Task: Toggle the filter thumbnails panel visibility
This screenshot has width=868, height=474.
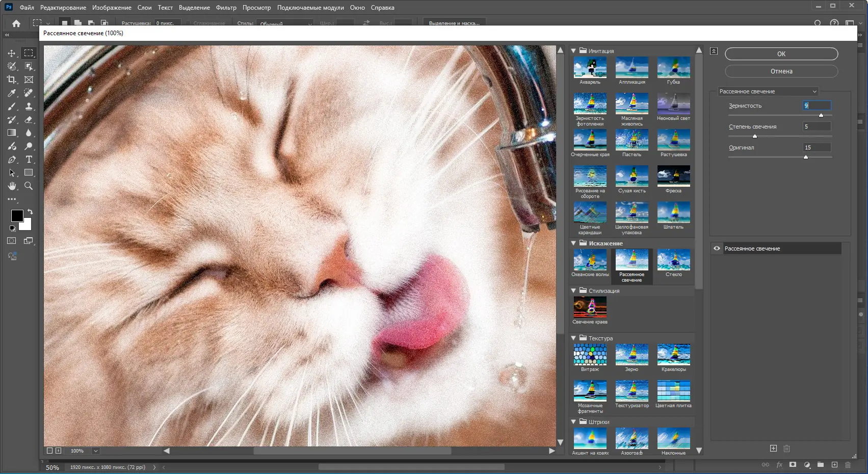Action: click(714, 51)
